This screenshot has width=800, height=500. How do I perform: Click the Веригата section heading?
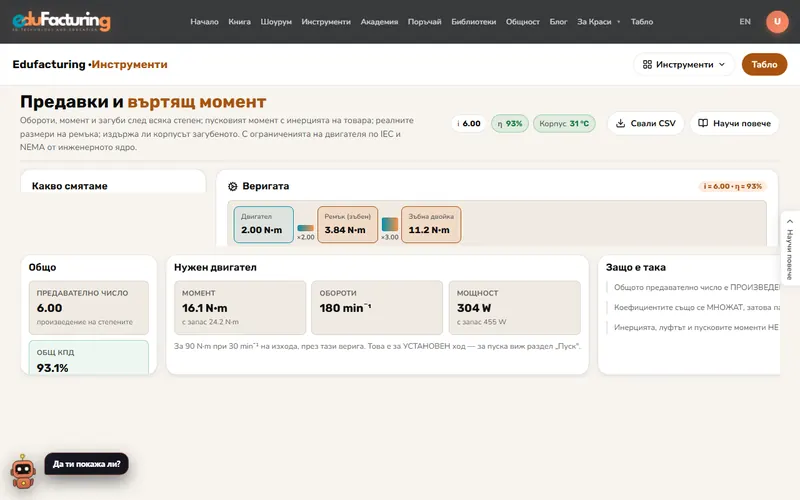266,186
